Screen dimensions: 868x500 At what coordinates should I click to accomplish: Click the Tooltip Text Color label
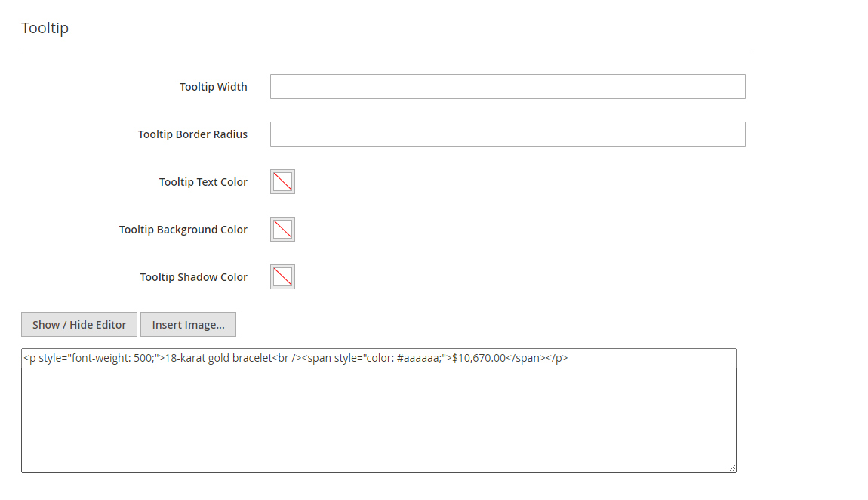coord(203,182)
